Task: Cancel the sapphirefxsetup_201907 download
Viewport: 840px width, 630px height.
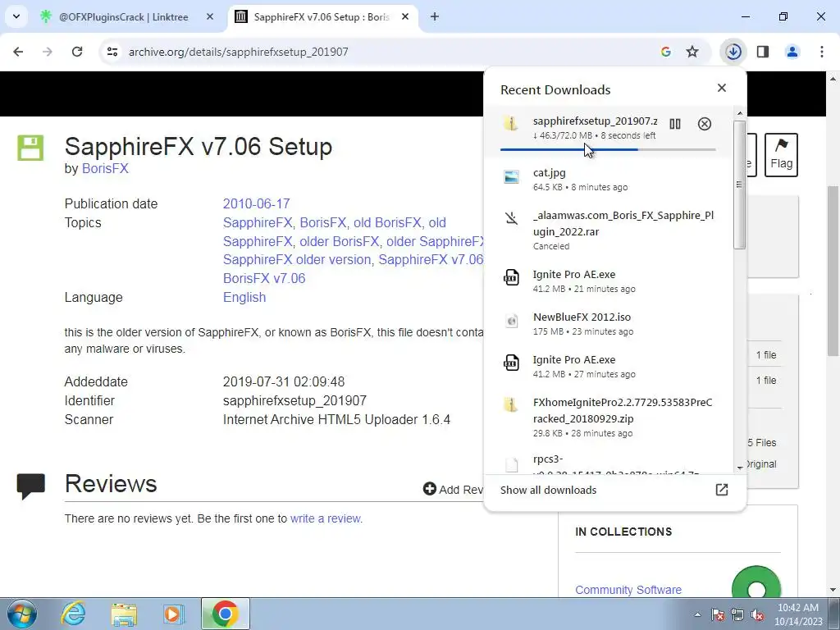Action: pyautogui.click(x=705, y=124)
